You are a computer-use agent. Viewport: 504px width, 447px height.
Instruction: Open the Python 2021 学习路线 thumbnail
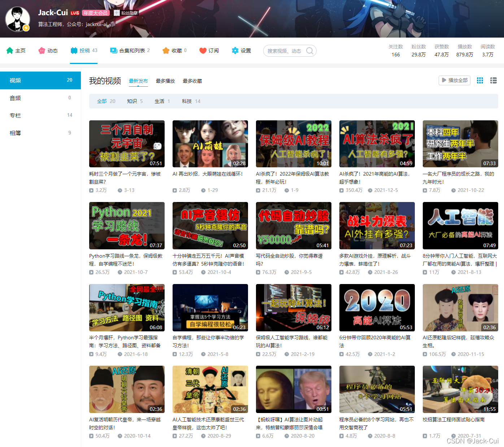[127, 226]
